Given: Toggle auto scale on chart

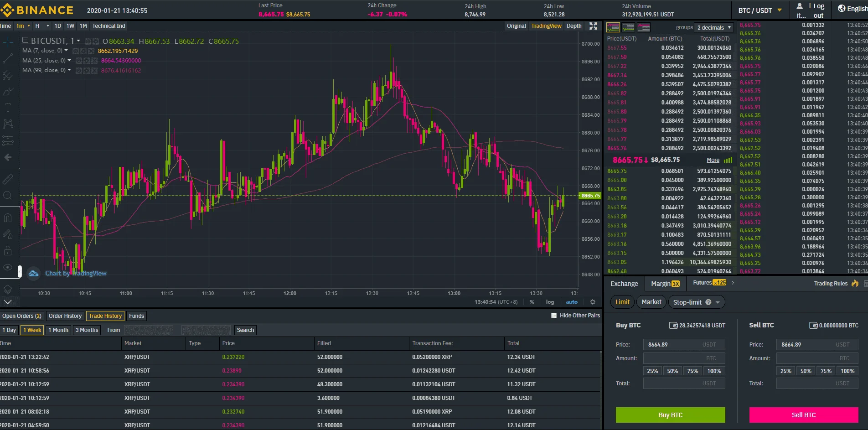Looking at the screenshot, I should [x=572, y=302].
